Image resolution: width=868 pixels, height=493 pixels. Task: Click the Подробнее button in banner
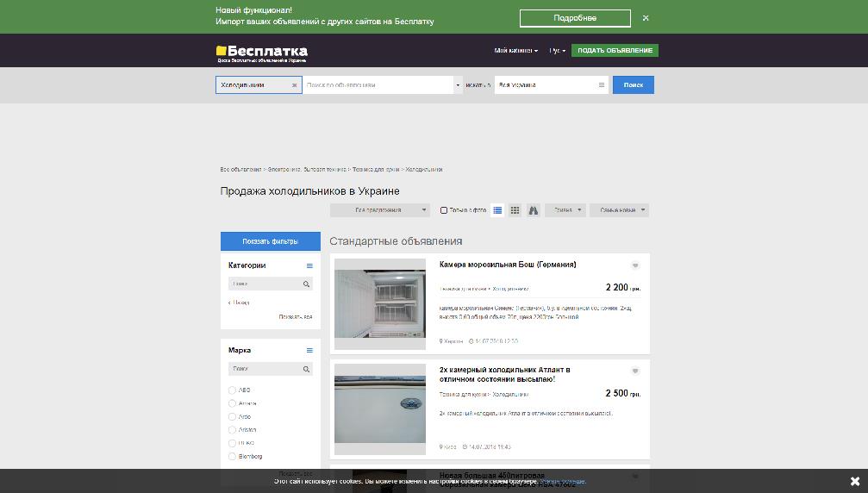point(575,18)
